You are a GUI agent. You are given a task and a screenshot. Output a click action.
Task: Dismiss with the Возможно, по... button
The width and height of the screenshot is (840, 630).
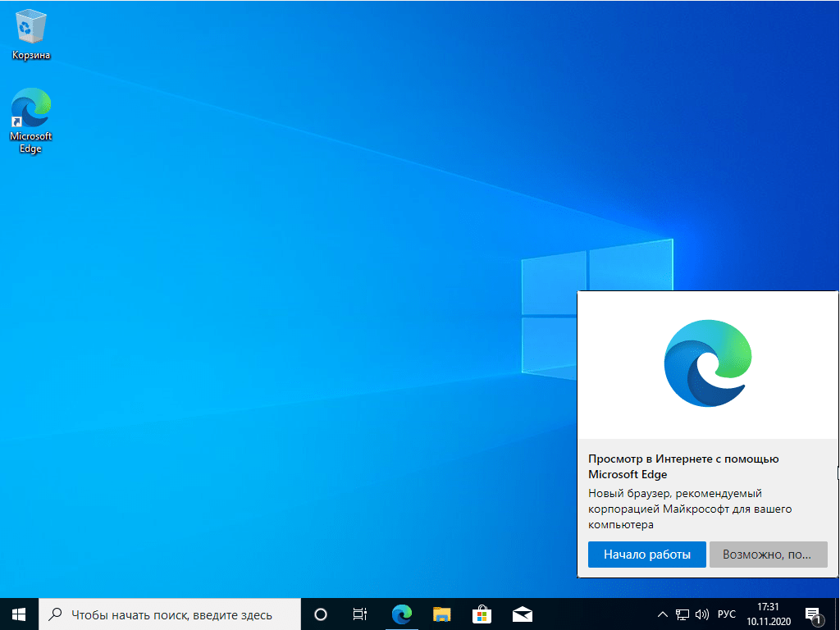768,555
